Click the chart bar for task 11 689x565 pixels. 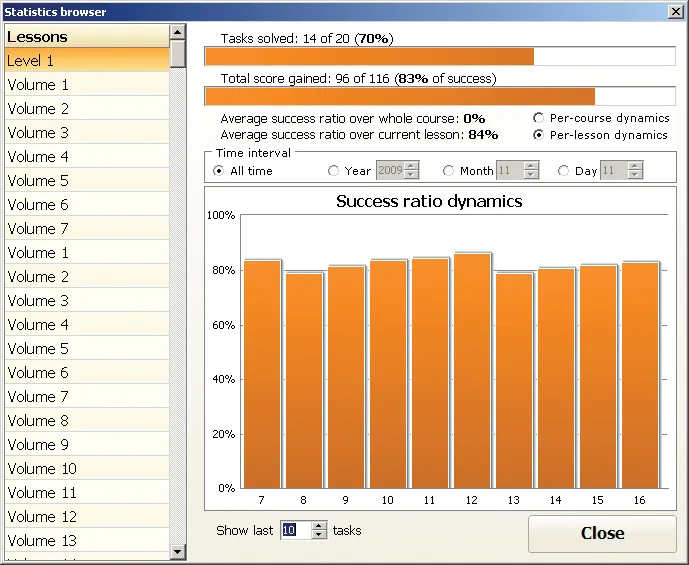coord(431,373)
